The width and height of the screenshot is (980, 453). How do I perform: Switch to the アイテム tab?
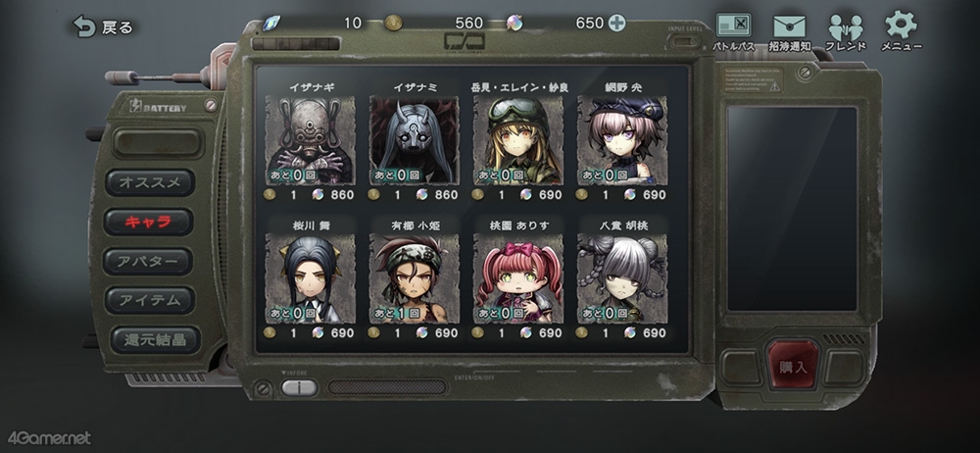point(149,300)
